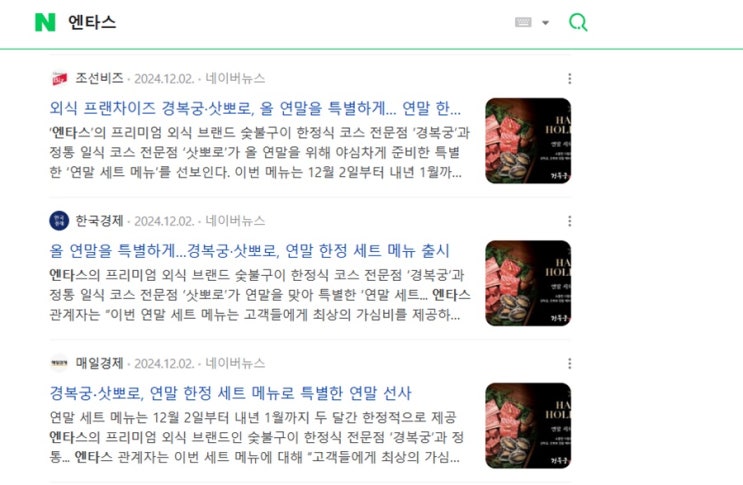743x485 pixels.
Task: Open headline 외식 프랜차이즈 경복궁·삿뽀로
Action: pyautogui.click(x=255, y=108)
